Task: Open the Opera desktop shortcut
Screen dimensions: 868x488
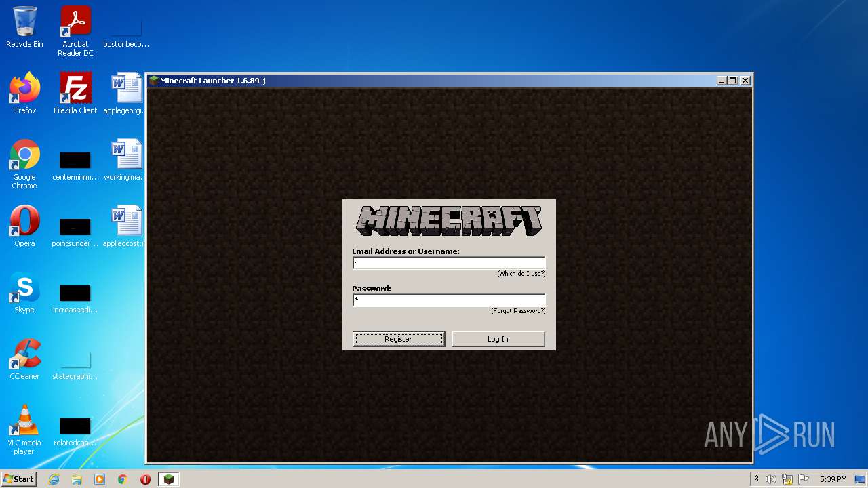Action: 24,226
